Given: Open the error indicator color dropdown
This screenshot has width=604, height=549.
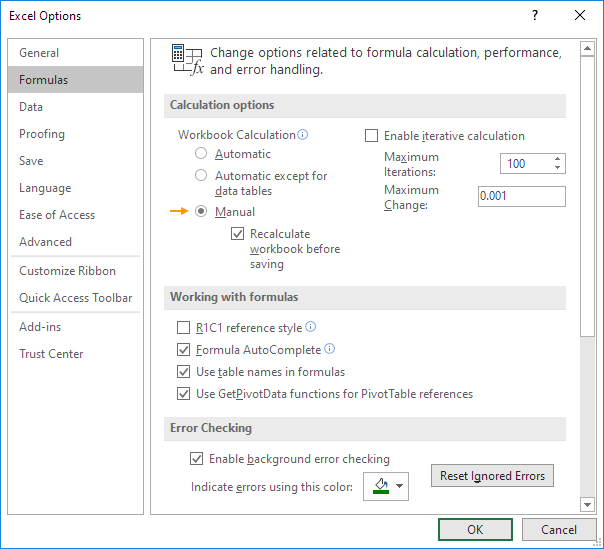Looking at the screenshot, I should tap(386, 487).
